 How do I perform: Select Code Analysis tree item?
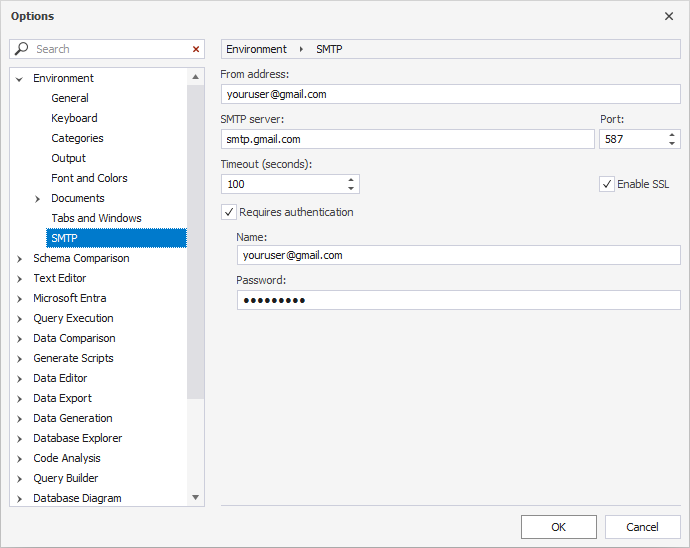(67, 458)
